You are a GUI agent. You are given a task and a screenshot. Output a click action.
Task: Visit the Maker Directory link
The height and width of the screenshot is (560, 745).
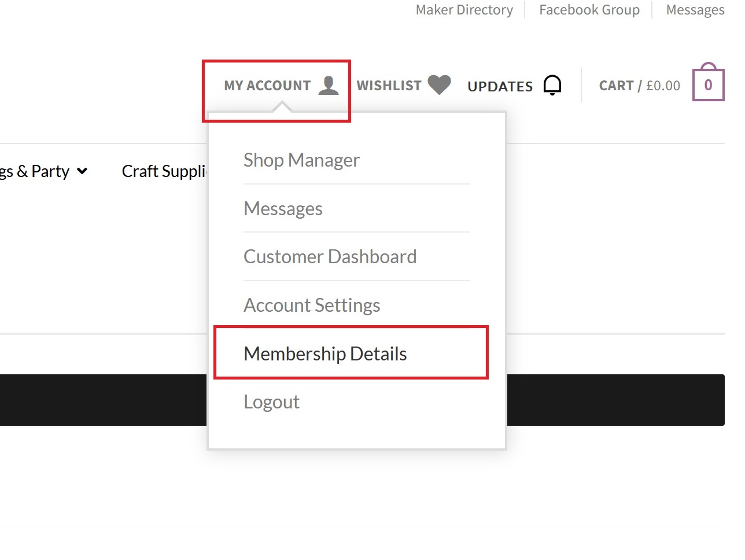coord(464,10)
